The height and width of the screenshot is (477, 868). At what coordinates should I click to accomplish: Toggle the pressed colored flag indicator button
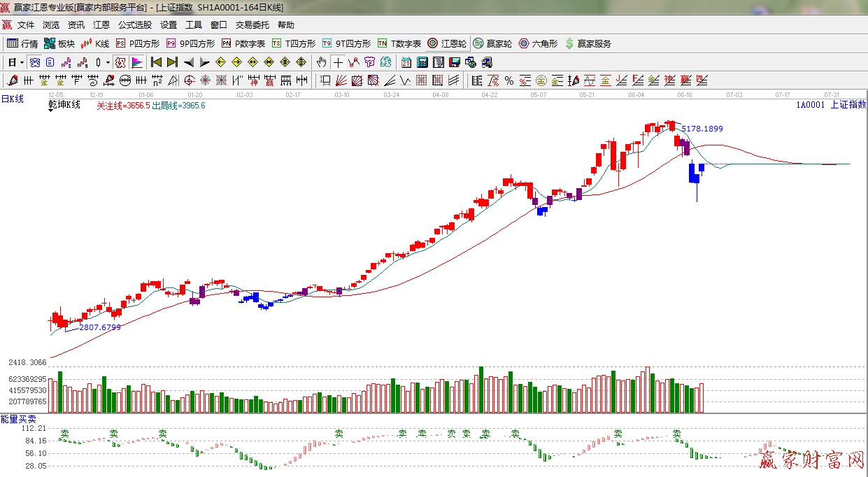pos(137,62)
